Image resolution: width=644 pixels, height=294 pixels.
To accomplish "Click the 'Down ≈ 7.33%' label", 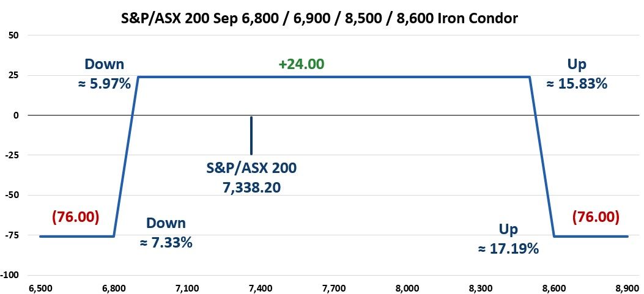I will [x=166, y=233].
